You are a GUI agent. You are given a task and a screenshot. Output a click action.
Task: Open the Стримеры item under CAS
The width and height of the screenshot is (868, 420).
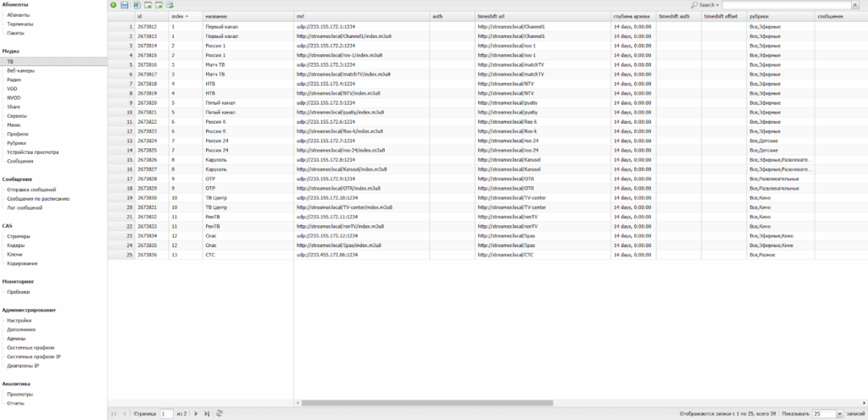point(19,236)
